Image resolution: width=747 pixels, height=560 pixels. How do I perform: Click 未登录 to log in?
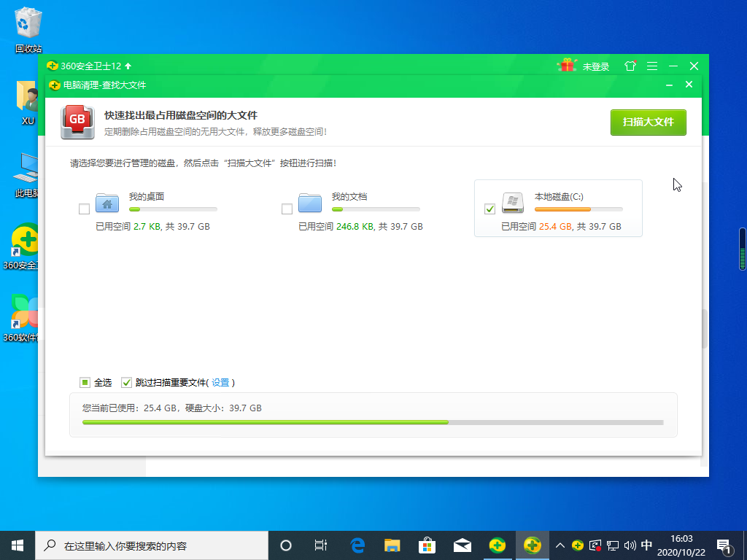tap(595, 66)
